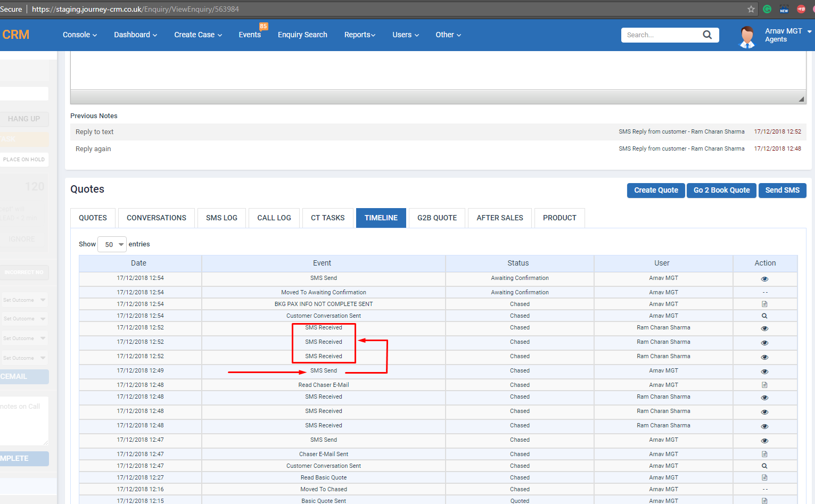
Task: Open document icon for Read Chaser E-Mail
Action: click(x=764, y=385)
